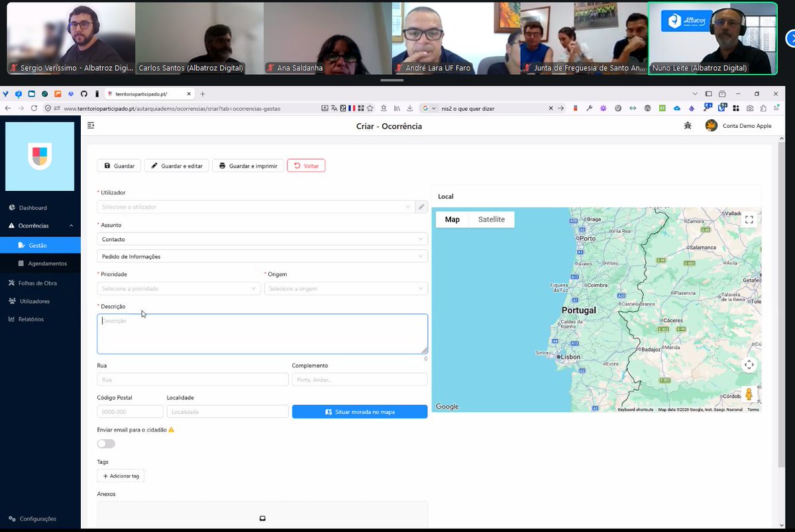The width and height of the screenshot is (795, 532).
Task: Click the Adicionar tag button
Action: 121,476
